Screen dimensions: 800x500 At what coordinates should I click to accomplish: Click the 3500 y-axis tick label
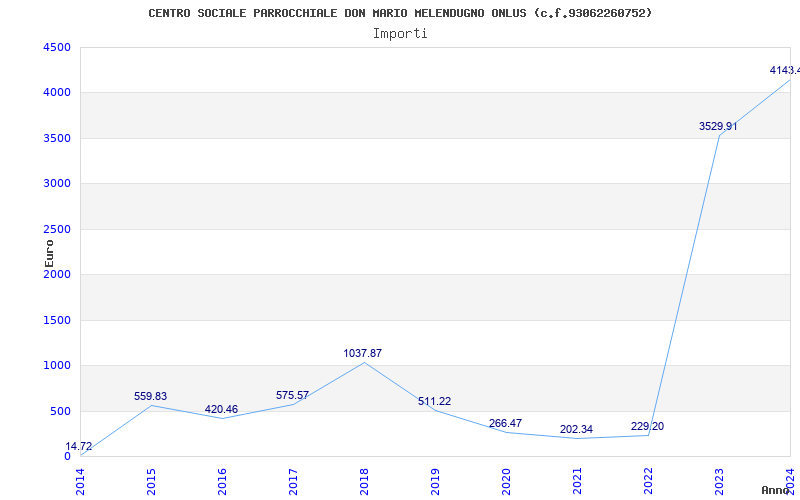click(x=57, y=138)
